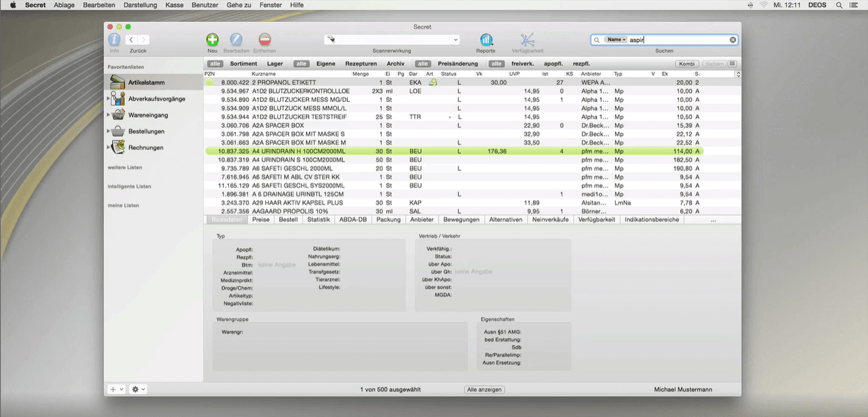Toggle the apopfl. filter

[x=554, y=64]
